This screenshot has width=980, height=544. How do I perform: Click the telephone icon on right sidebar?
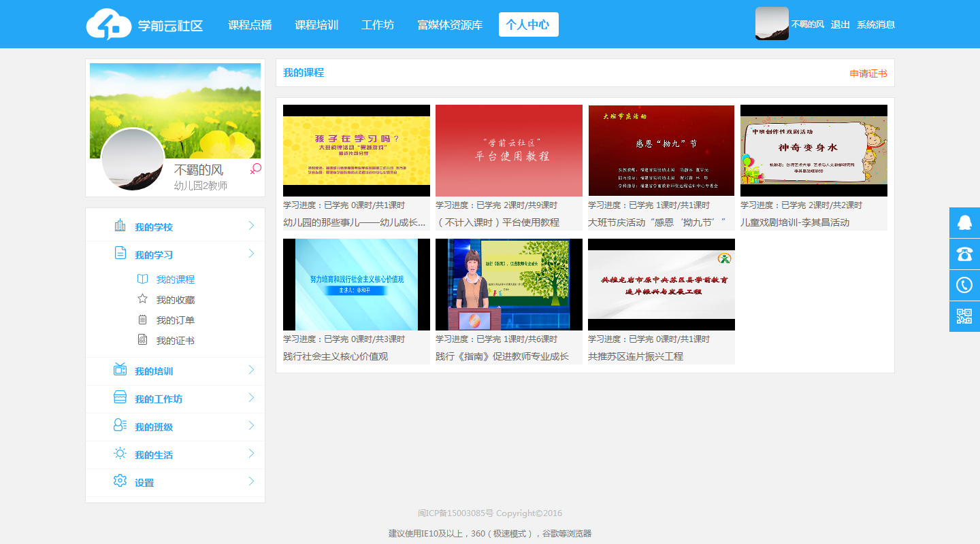[x=964, y=254]
